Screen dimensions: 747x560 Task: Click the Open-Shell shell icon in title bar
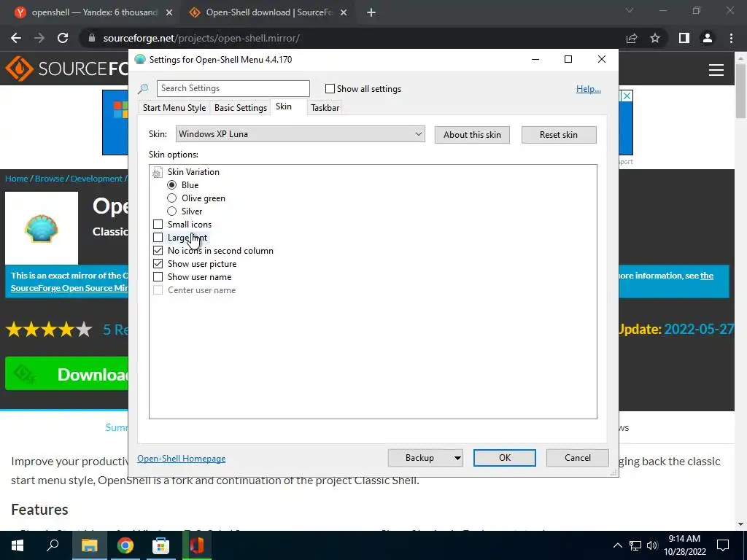coord(139,60)
